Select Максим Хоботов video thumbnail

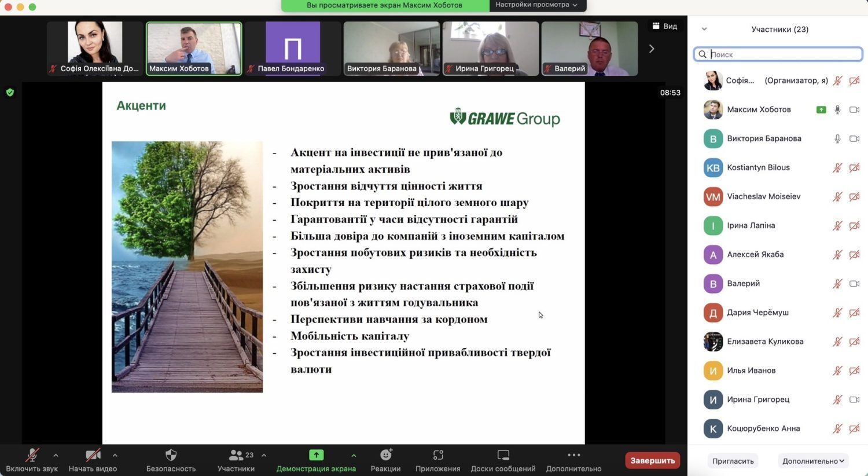pos(194,48)
